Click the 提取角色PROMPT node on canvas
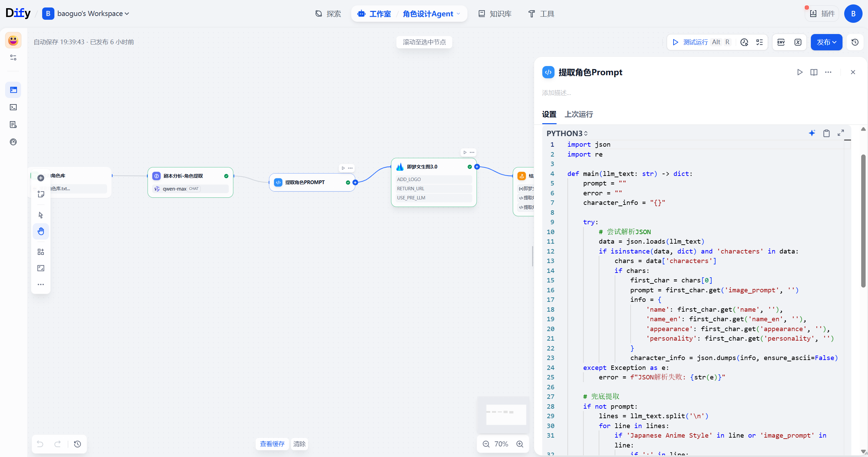The width and height of the screenshot is (868, 457). [x=312, y=182]
